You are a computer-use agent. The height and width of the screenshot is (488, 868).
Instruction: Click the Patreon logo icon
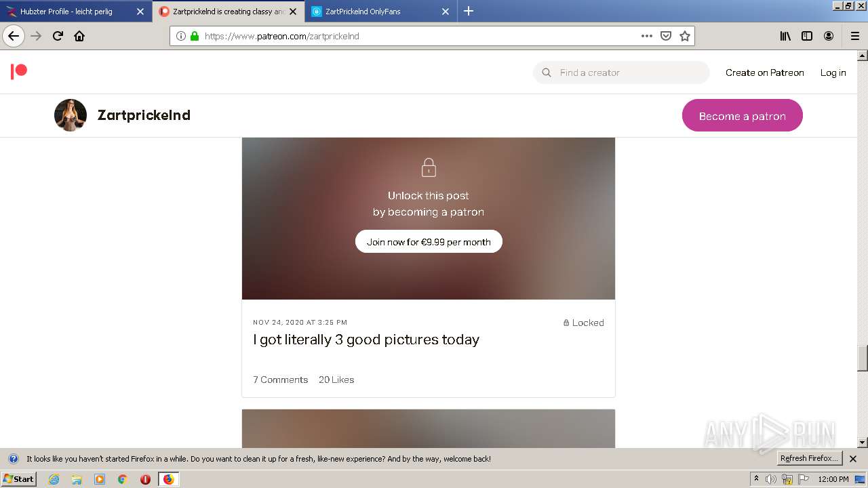pyautogui.click(x=19, y=71)
